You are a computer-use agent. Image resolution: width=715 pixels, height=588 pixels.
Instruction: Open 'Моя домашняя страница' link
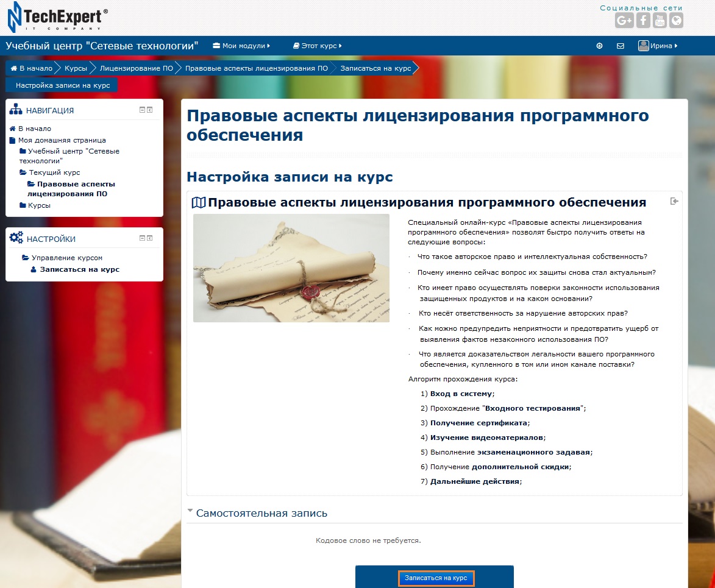click(62, 140)
